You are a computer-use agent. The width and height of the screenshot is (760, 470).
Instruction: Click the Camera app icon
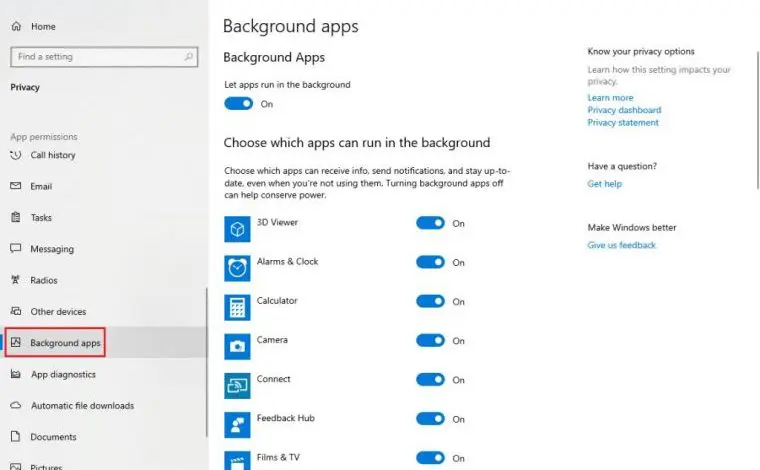[x=237, y=346]
